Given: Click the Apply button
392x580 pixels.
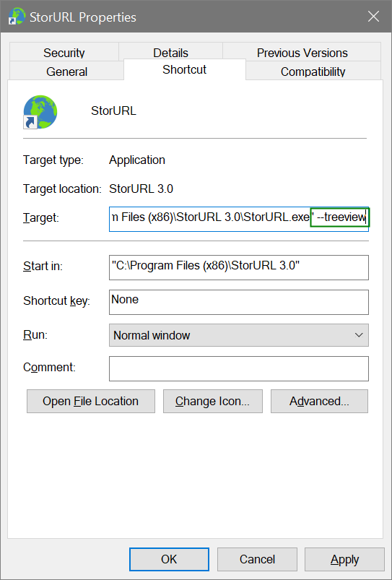Looking at the screenshot, I should (344, 559).
